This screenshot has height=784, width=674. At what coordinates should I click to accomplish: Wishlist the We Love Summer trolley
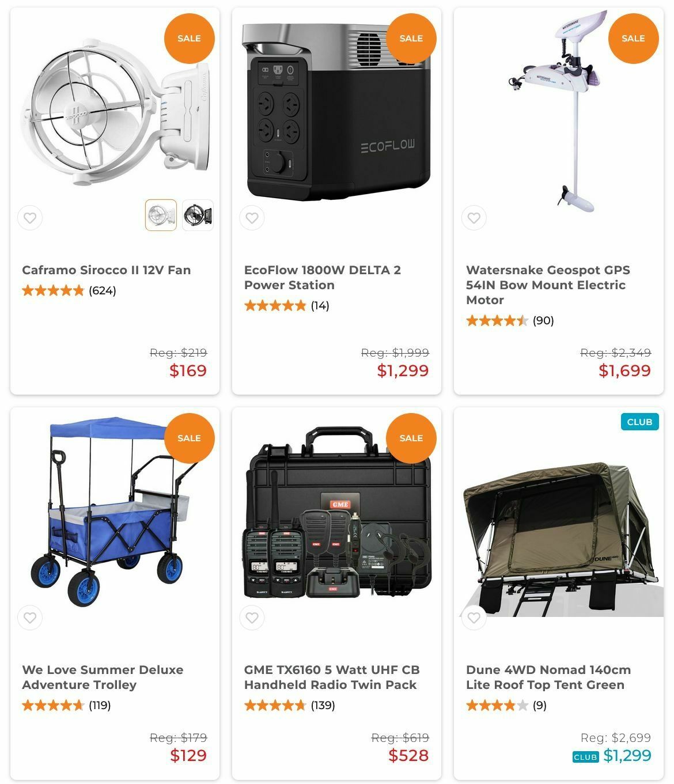[30, 618]
